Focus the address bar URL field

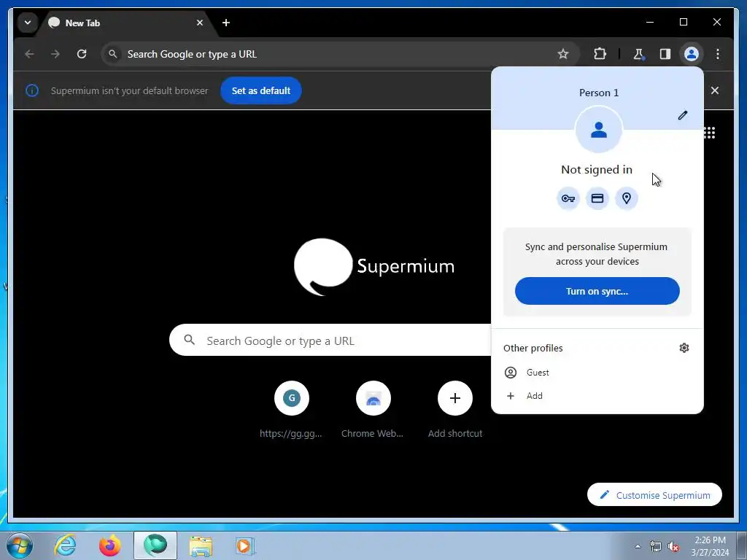(x=339, y=54)
